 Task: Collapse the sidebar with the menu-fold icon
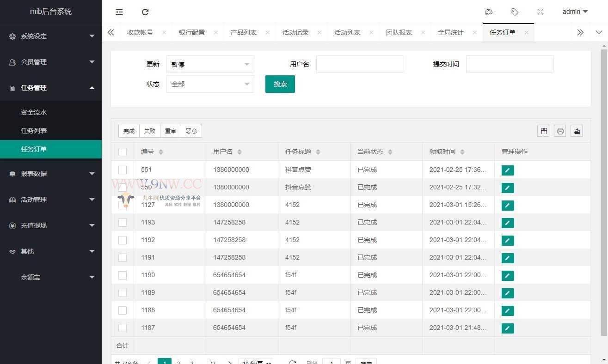coord(119,12)
